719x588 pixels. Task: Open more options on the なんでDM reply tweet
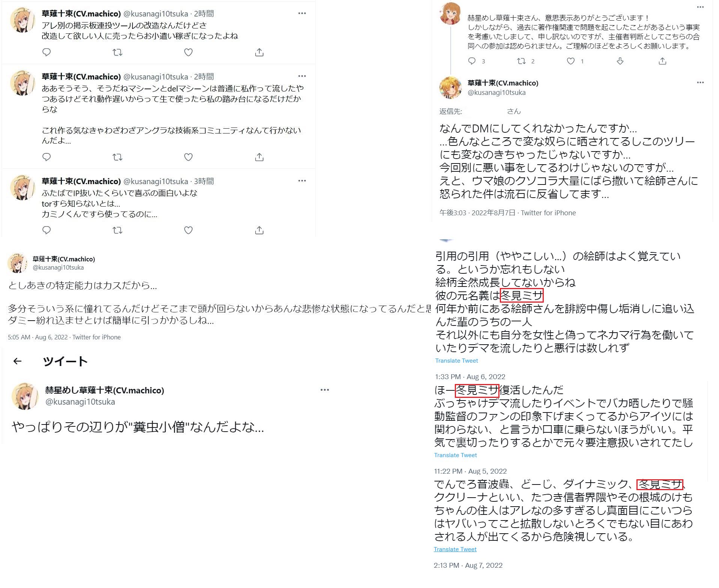(x=700, y=82)
